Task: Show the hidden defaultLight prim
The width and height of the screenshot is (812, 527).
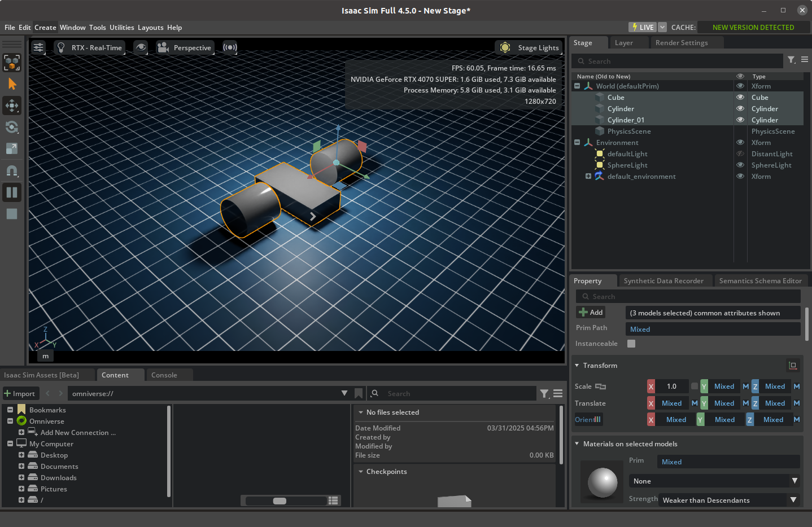Action: [x=740, y=153]
